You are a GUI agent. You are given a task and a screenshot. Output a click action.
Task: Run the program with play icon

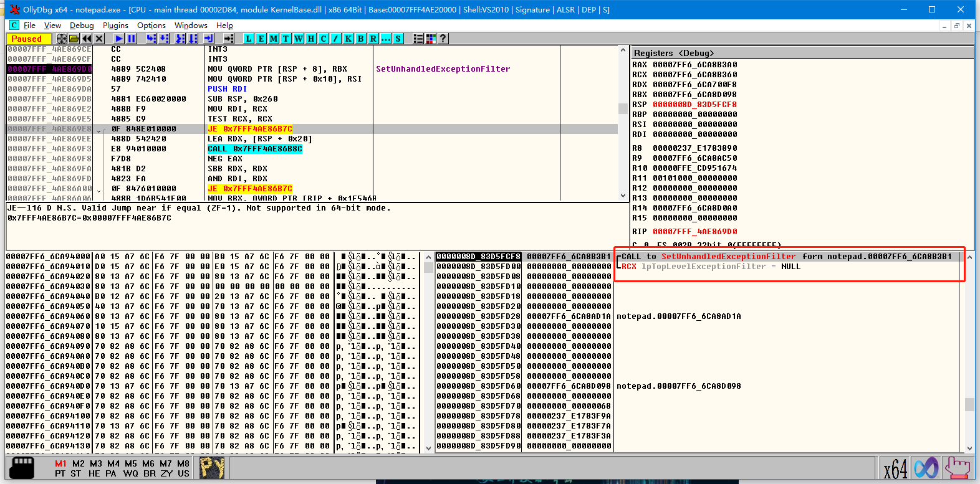[x=118, y=39]
